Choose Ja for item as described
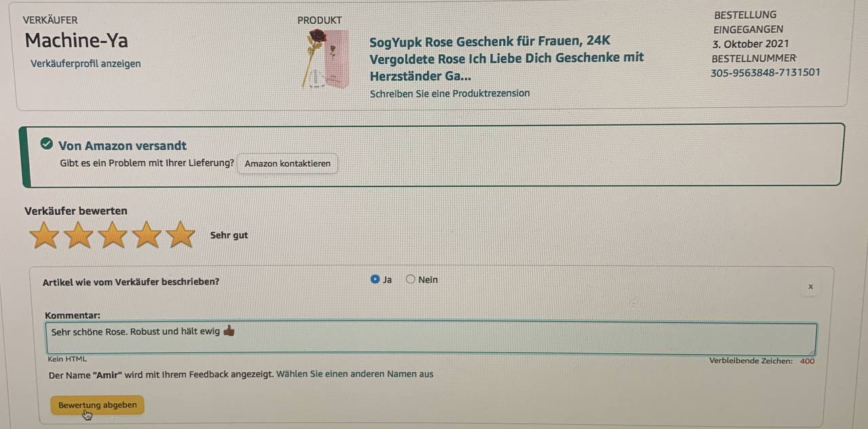 click(375, 279)
